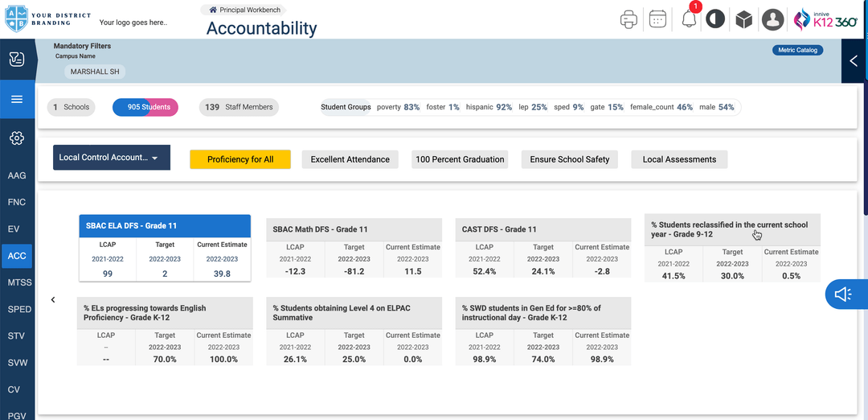
Task: Open the calendar icon in header
Action: coord(657,20)
